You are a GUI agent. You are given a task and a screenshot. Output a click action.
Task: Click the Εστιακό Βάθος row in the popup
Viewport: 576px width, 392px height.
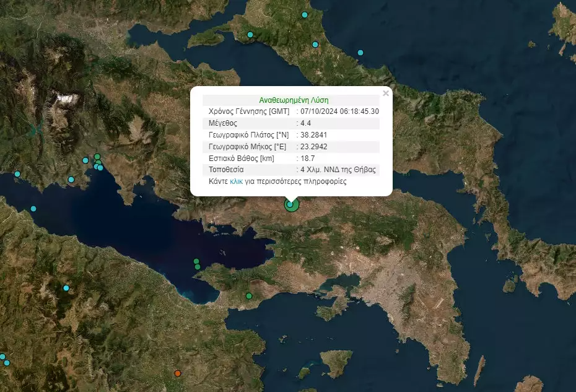tap(291, 158)
